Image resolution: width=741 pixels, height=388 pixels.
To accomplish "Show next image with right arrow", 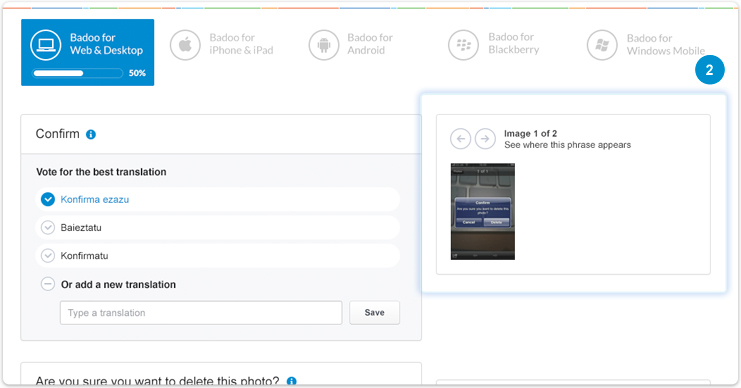I will coord(485,139).
